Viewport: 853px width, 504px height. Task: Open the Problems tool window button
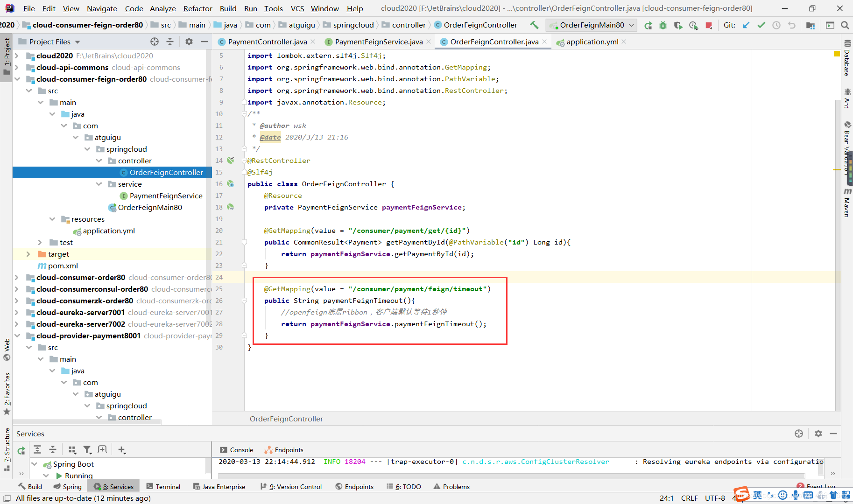[x=451, y=486]
